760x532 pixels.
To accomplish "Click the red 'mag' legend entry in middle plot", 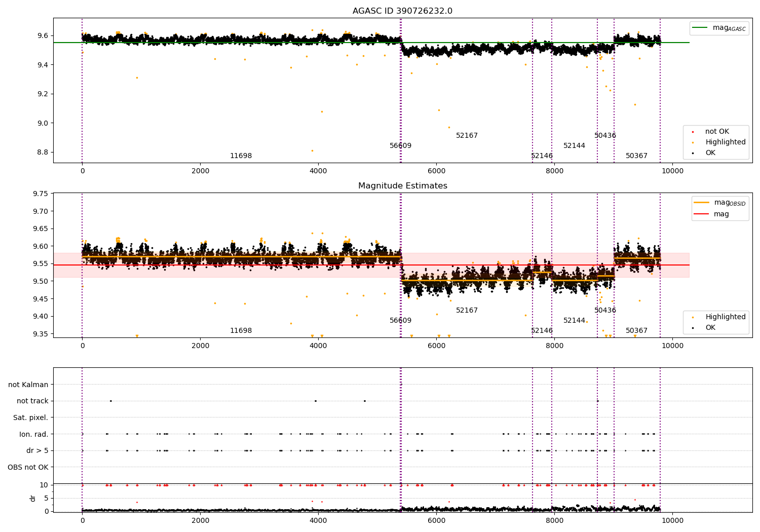I will [711, 214].
